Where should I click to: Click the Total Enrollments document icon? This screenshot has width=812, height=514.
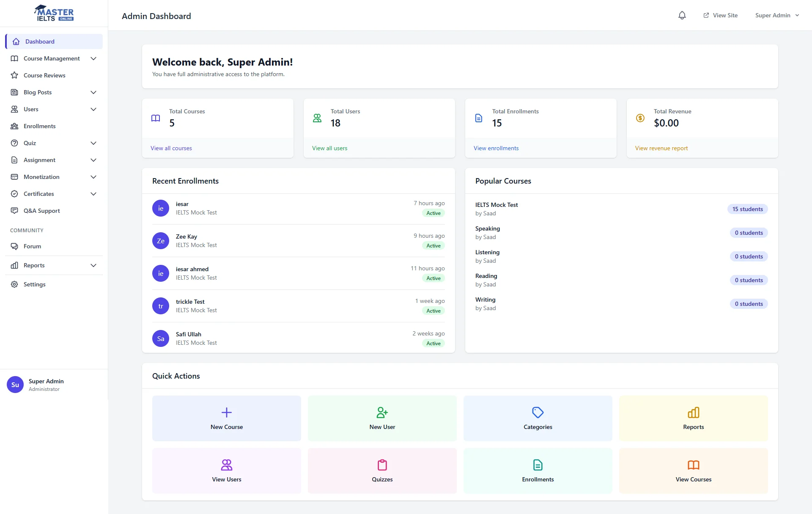pos(479,118)
